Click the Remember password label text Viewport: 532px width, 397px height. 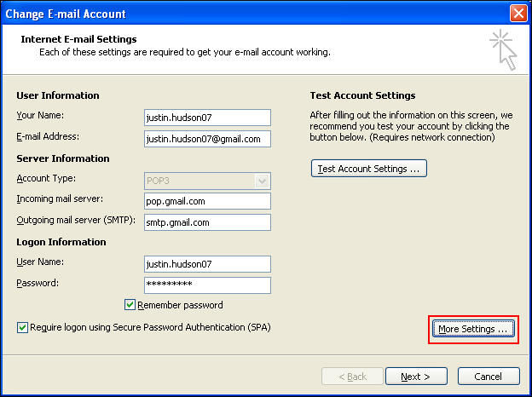pos(180,305)
